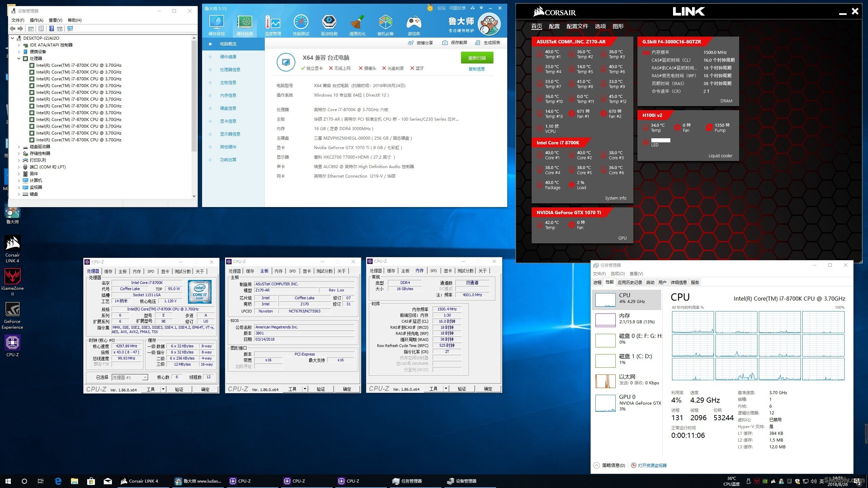Open 温度管理 thermometer icon
Image resolution: width=868 pixels, height=488 pixels.
273,25
